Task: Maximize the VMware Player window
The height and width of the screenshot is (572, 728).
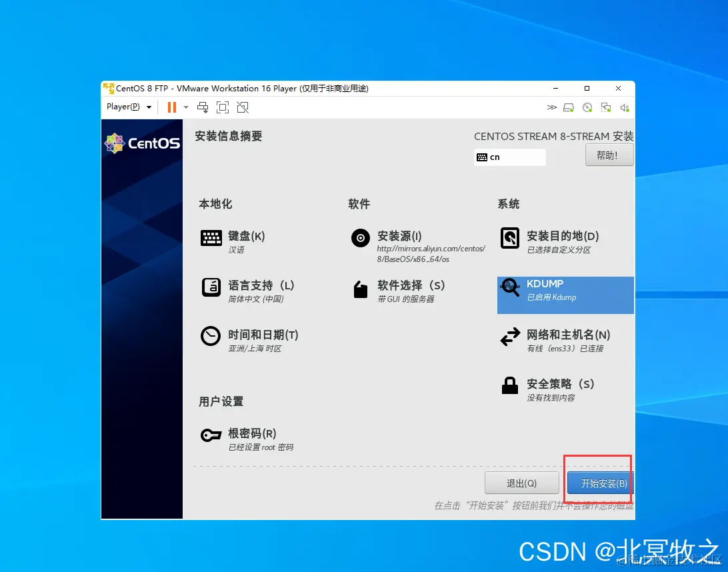Action: pyautogui.click(x=587, y=88)
